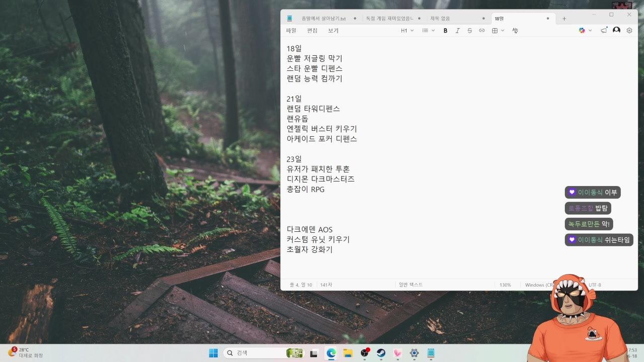Open the weather widget showing 28°C
The image size is (644, 362).
25,352
